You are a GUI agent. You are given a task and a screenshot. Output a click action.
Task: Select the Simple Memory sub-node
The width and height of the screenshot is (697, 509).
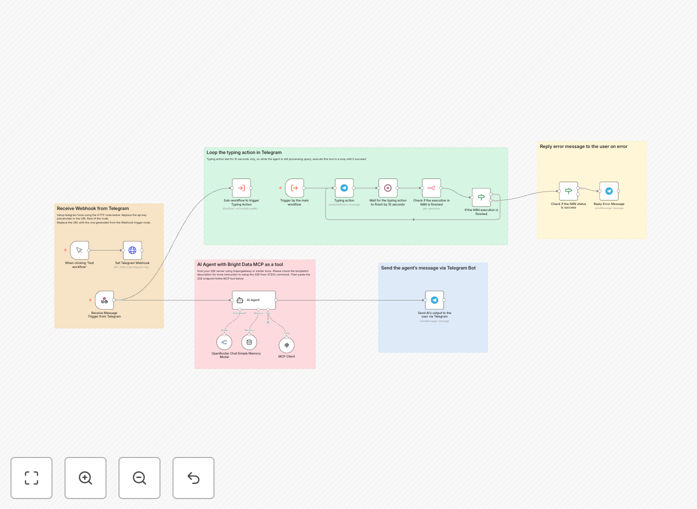coord(249,342)
